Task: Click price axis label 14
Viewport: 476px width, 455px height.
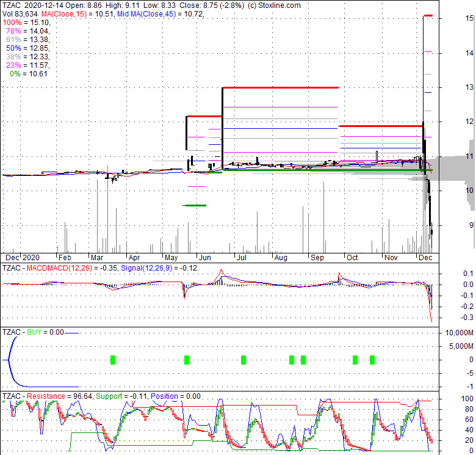Action: pos(469,53)
